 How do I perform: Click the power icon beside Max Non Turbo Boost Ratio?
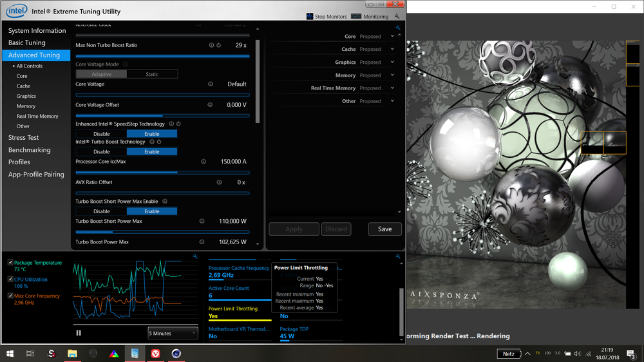click(219, 46)
